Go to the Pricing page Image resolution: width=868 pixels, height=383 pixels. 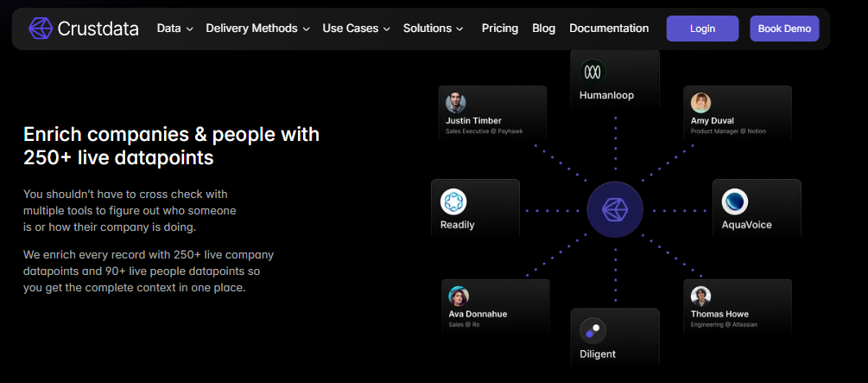tap(500, 29)
